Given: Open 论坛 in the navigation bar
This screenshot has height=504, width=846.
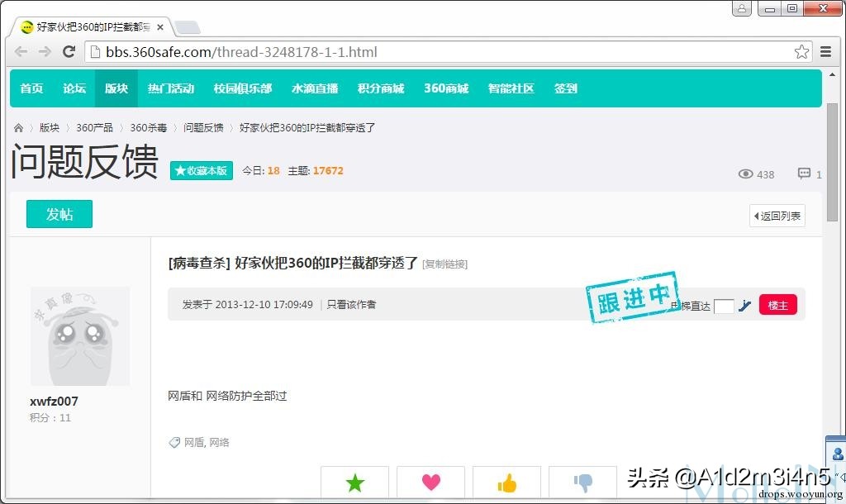Looking at the screenshot, I should 74,88.
